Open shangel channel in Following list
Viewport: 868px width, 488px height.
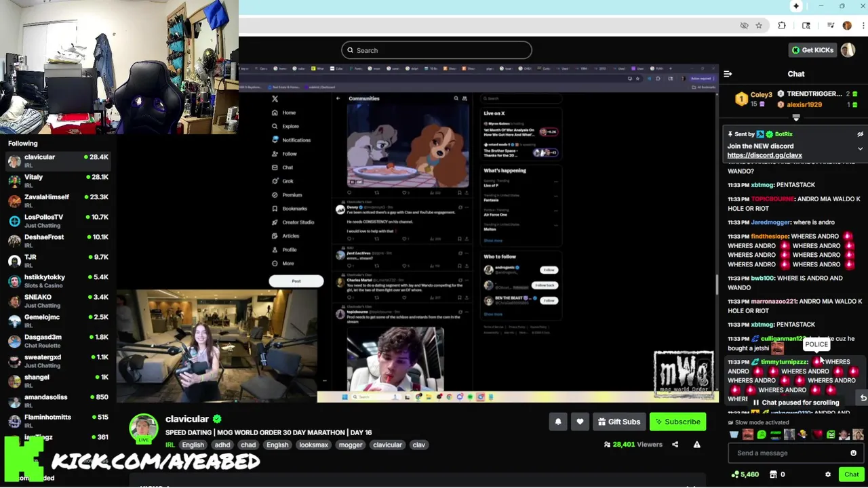point(58,381)
